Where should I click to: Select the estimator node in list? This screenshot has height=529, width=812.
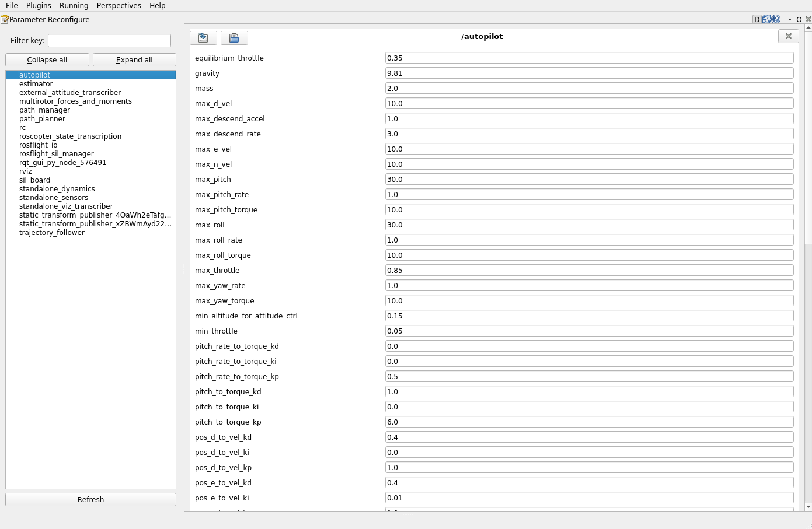click(36, 84)
